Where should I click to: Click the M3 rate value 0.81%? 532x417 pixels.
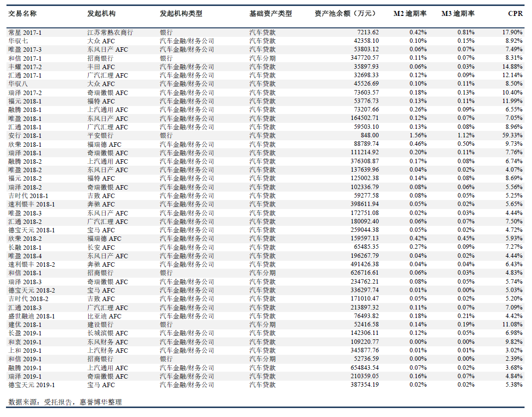[466, 32]
